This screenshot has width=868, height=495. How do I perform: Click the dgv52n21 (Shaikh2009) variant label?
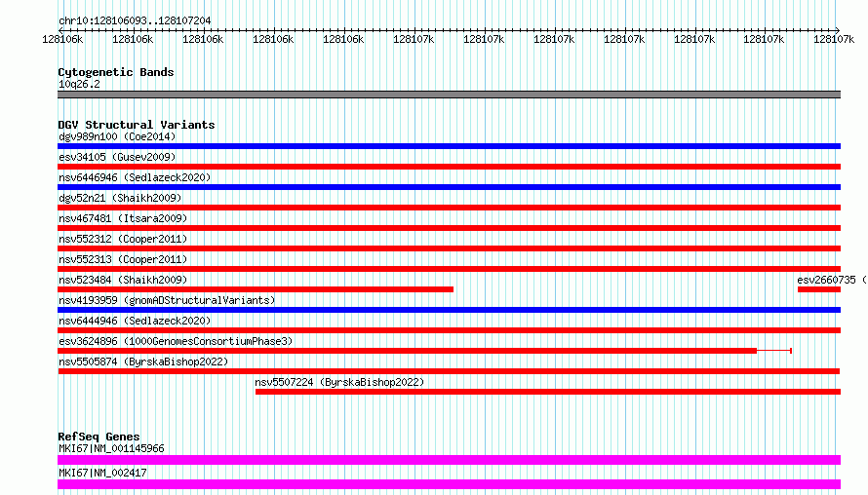pos(120,198)
